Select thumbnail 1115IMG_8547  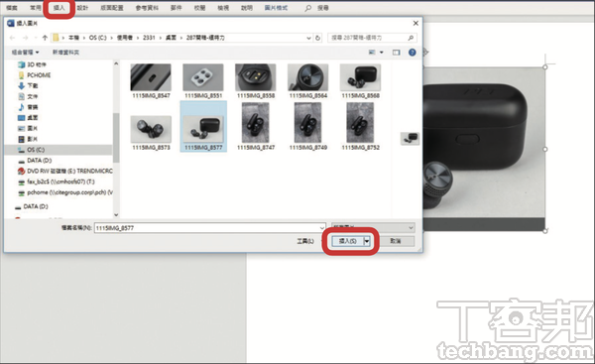(x=151, y=81)
